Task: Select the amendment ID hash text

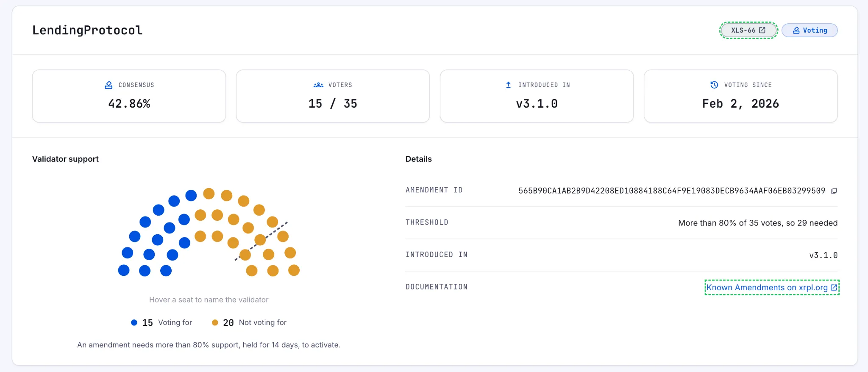Action: pyautogui.click(x=672, y=191)
